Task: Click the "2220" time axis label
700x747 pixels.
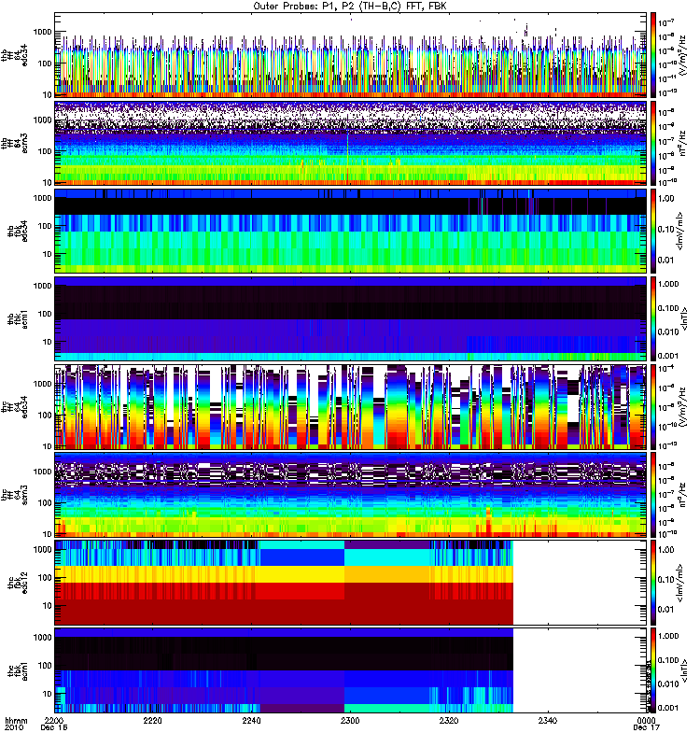Action: [152, 720]
